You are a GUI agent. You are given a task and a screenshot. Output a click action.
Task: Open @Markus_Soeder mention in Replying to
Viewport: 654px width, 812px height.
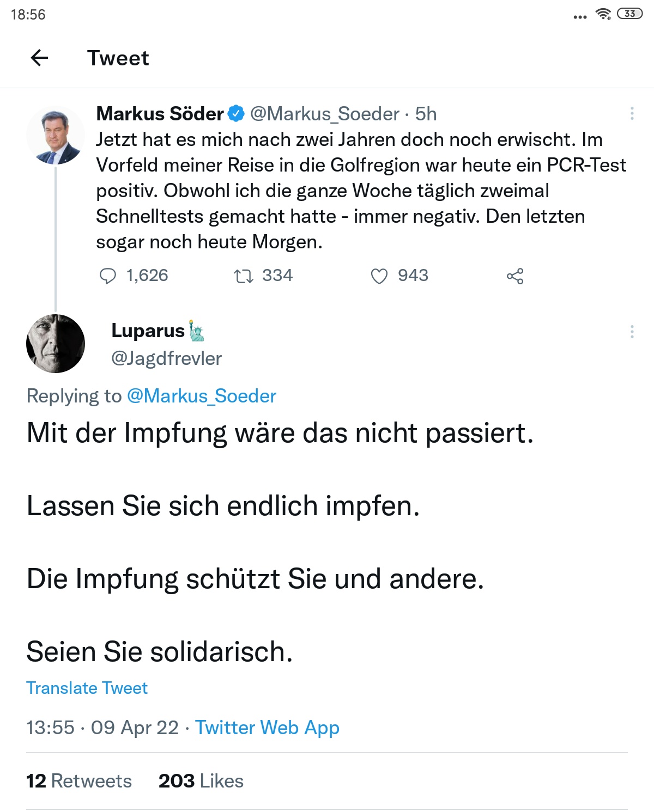(x=202, y=396)
